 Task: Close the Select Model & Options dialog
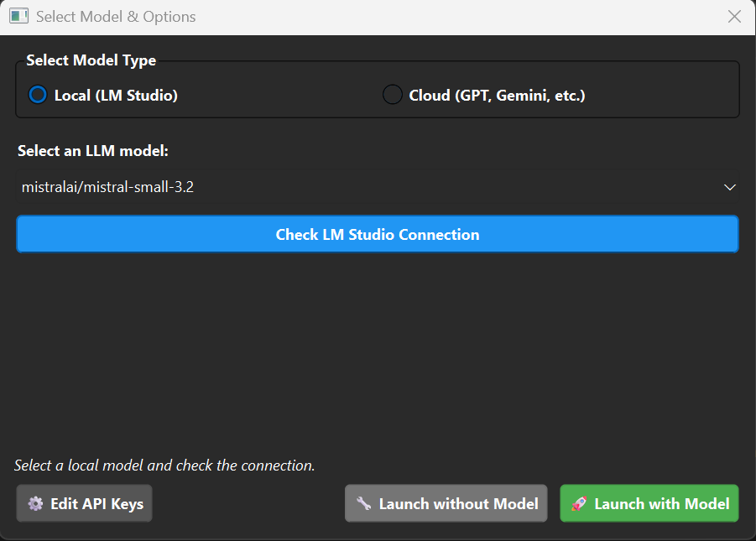pyautogui.click(x=734, y=17)
